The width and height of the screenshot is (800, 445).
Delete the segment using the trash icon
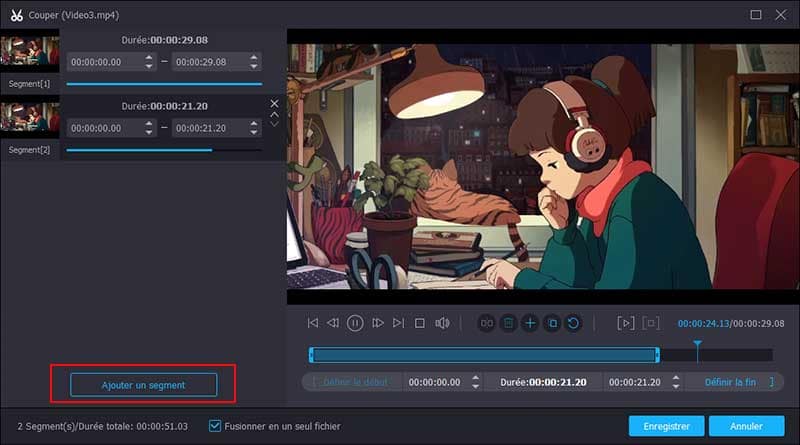pos(509,323)
